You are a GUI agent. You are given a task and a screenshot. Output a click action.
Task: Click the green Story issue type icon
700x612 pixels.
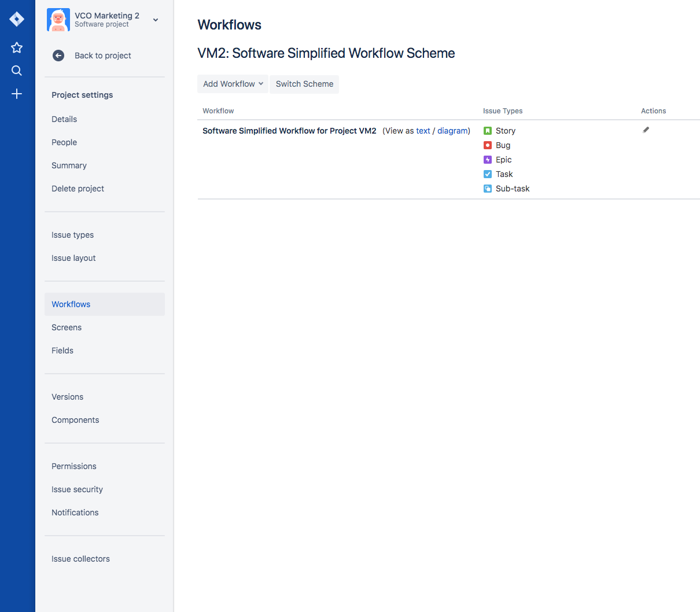(488, 131)
